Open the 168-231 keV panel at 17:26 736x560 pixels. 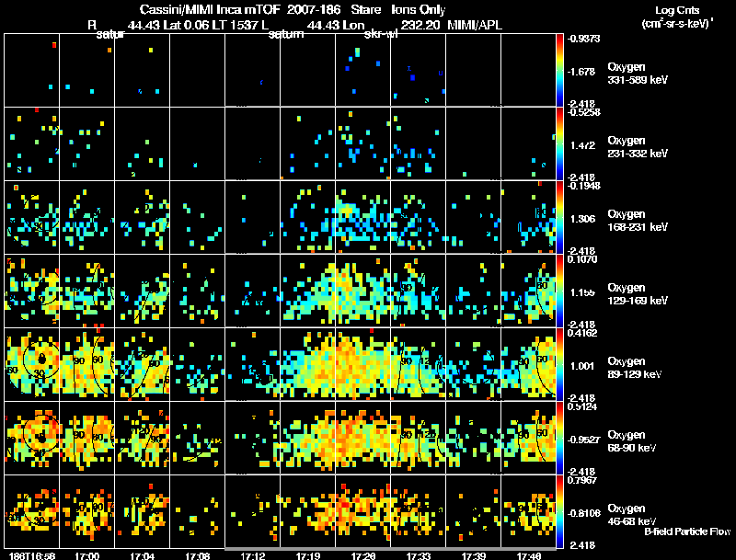(362, 217)
